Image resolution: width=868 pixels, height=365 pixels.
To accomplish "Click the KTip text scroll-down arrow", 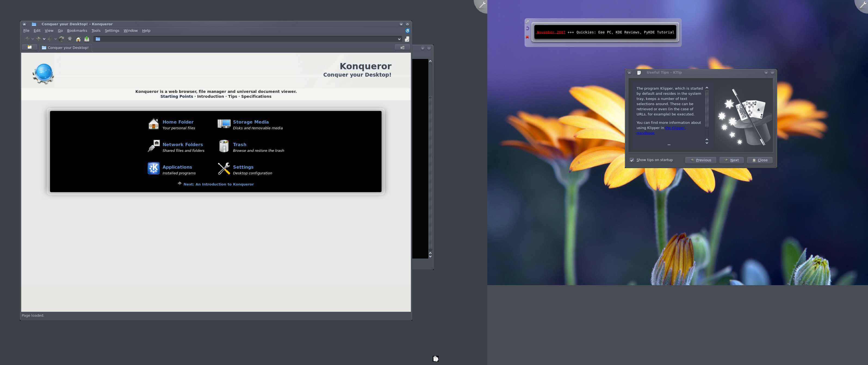I will pyautogui.click(x=706, y=143).
